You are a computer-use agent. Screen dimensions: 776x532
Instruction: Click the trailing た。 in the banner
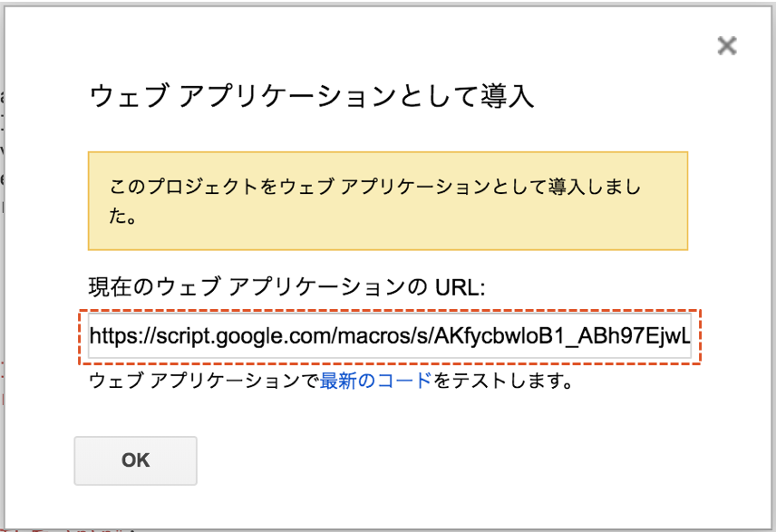coord(124,218)
